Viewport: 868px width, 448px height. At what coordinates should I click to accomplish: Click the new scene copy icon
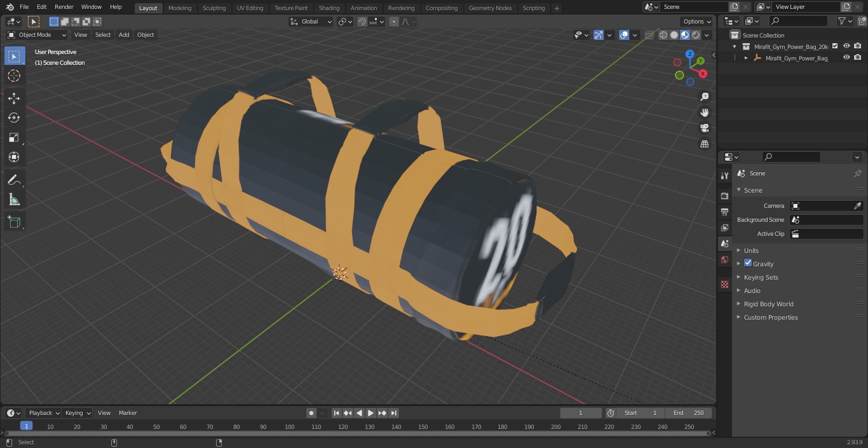(734, 7)
